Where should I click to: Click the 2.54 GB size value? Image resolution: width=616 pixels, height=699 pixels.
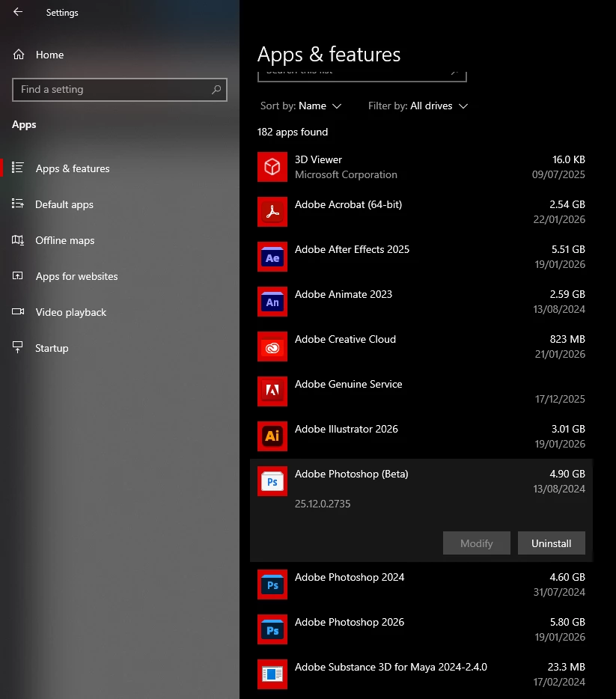(567, 204)
